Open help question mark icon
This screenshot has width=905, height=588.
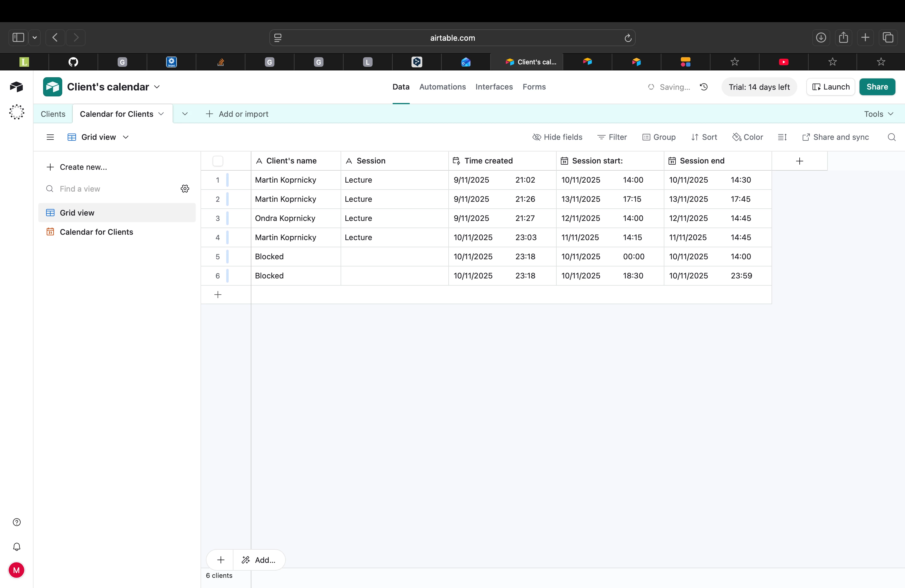(x=17, y=522)
